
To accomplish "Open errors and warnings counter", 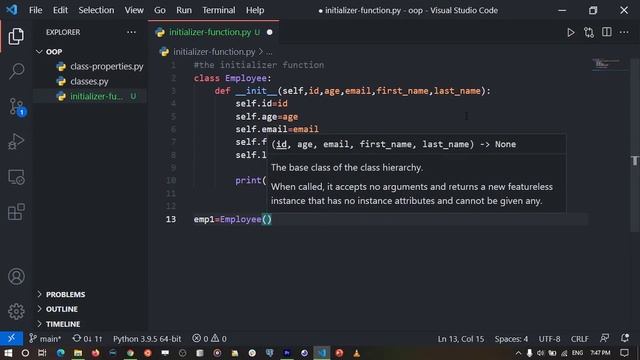I will [209, 339].
